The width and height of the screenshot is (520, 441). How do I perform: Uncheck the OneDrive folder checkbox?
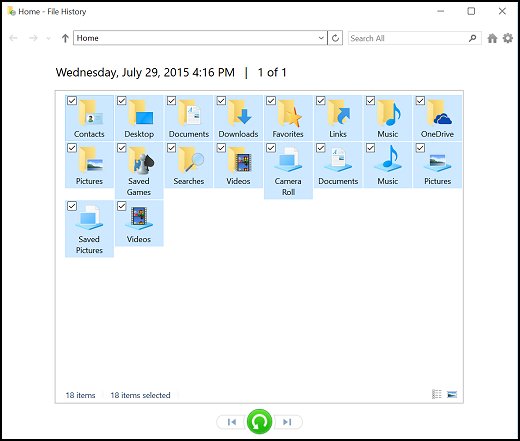click(420, 100)
